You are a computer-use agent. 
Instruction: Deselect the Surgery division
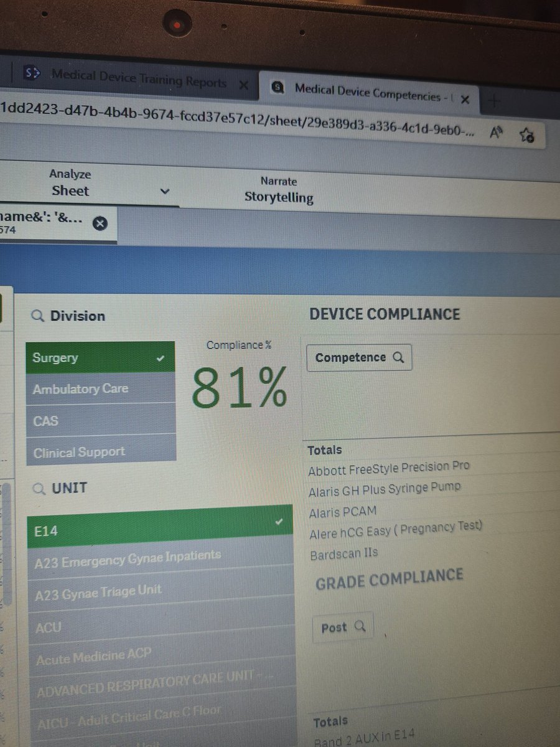point(100,357)
